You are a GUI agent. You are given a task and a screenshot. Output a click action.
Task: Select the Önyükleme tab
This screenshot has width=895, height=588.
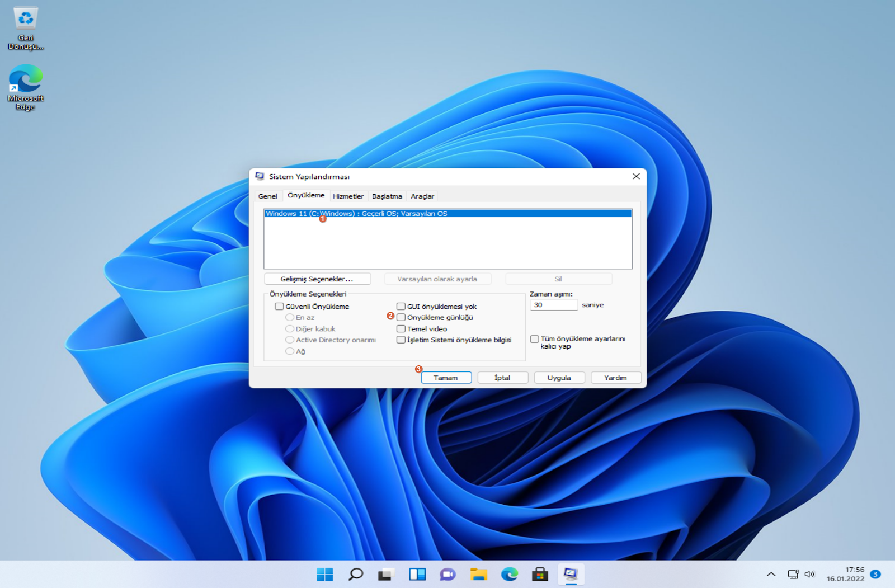[306, 195]
